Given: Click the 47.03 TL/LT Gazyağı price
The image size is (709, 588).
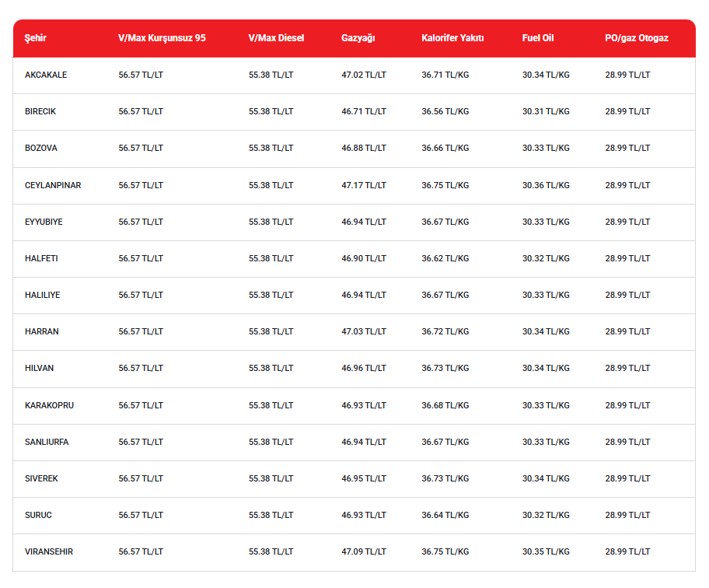Looking at the screenshot, I should pyautogui.click(x=364, y=331).
